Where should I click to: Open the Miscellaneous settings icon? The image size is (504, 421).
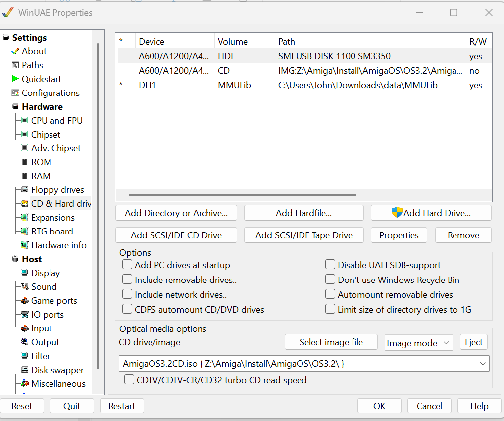tap(24, 383)
